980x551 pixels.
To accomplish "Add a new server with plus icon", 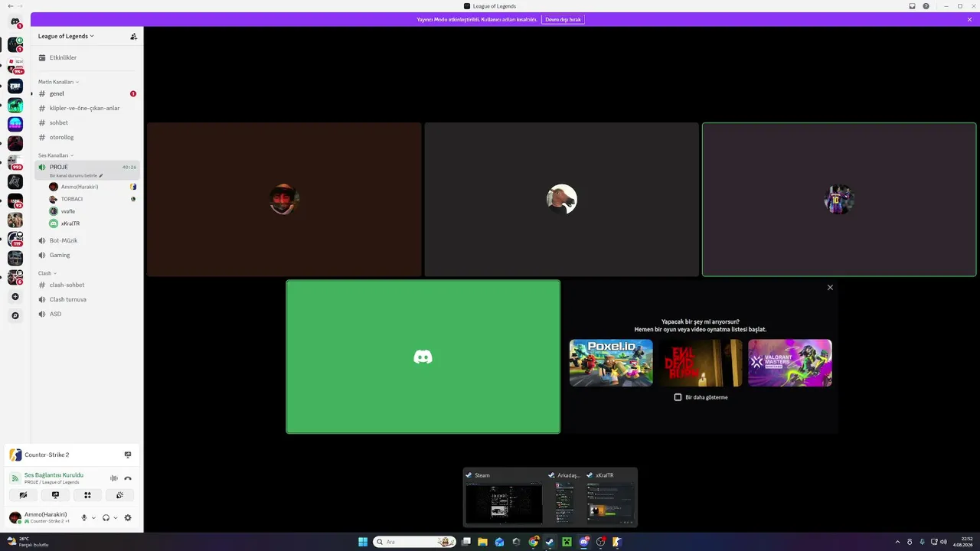I will point(15,297).
